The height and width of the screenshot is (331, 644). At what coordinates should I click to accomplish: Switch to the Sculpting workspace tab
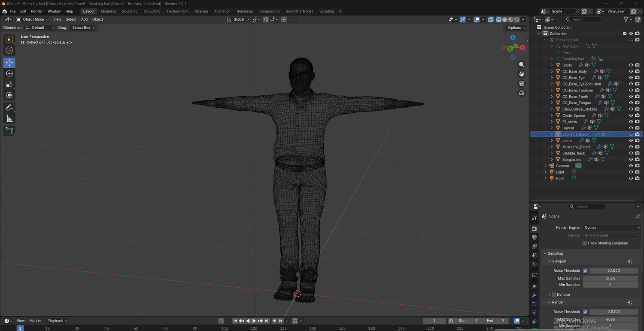pyautogui.click(x=130, y=11)
